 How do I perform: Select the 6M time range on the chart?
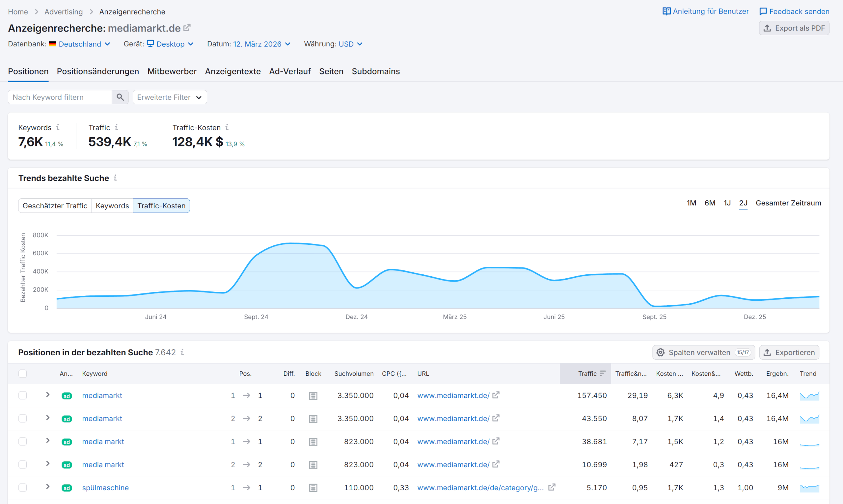coord(710,203)
